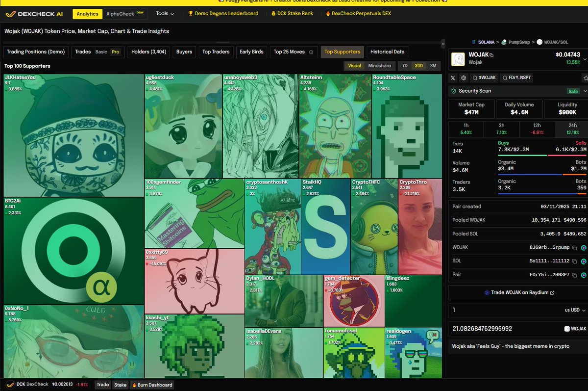Switch view to Mindshare

point(379,66)
